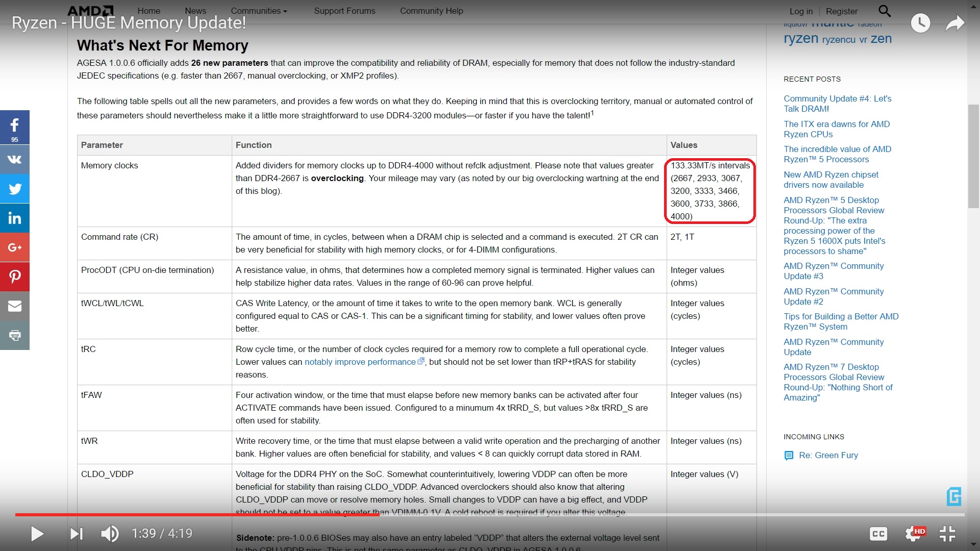Click the channel watermark logo
The height and width of the screenshot is (551, 980).
click(x=954, y=496)
